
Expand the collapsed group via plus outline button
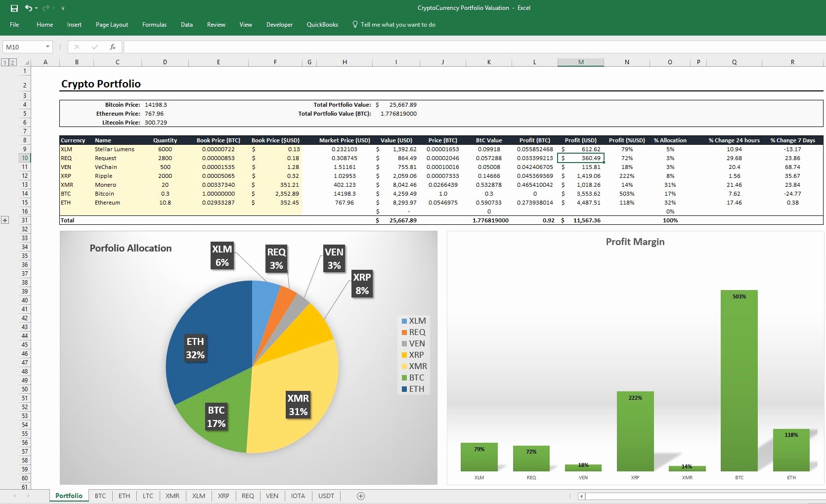click(5, 219)
